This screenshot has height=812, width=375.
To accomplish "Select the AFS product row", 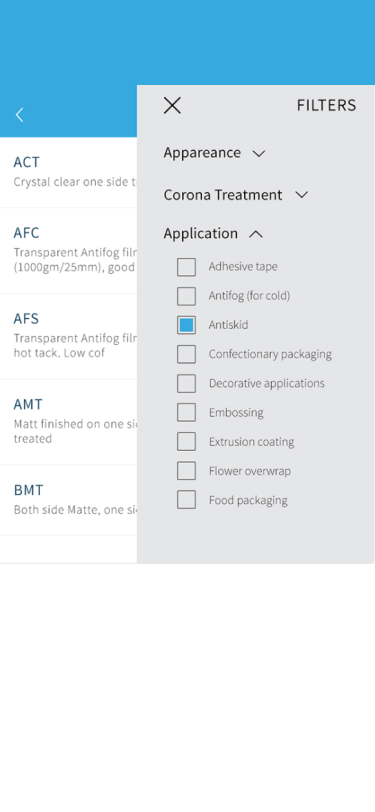I will pyautogui.click(x=68, y=337).
